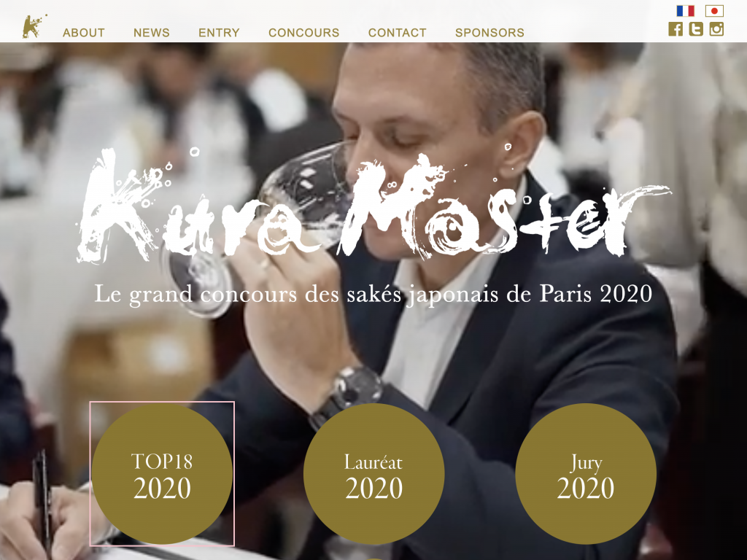The image size is (747, 560).
Task: Open the CONTACT page
Action: [x=398, y=32]
